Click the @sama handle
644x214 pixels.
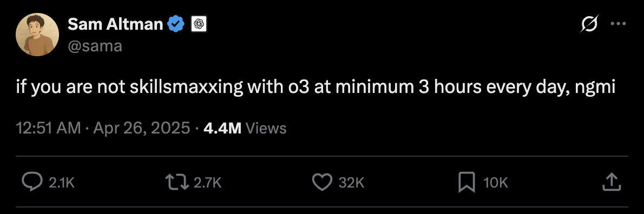(x=95, y=46)
